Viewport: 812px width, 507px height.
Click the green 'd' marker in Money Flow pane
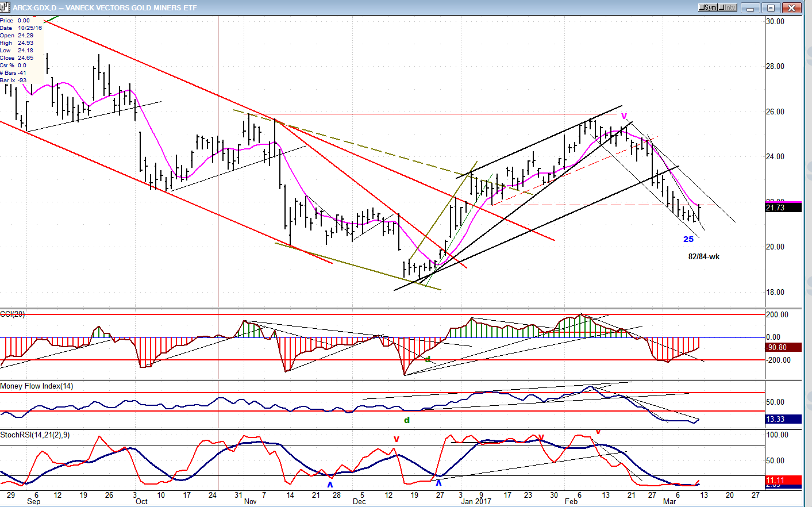point(407,420)
